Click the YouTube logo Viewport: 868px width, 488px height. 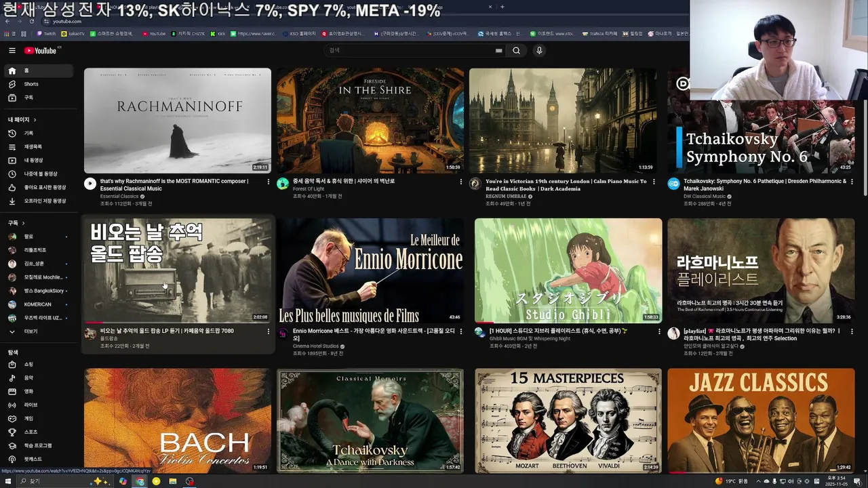click(x=40, y=50)
